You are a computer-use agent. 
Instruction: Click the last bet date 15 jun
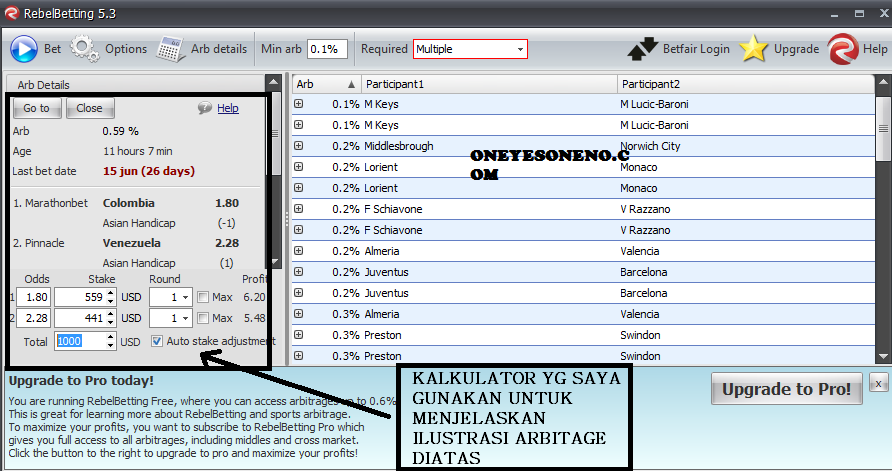coord(148,171)
